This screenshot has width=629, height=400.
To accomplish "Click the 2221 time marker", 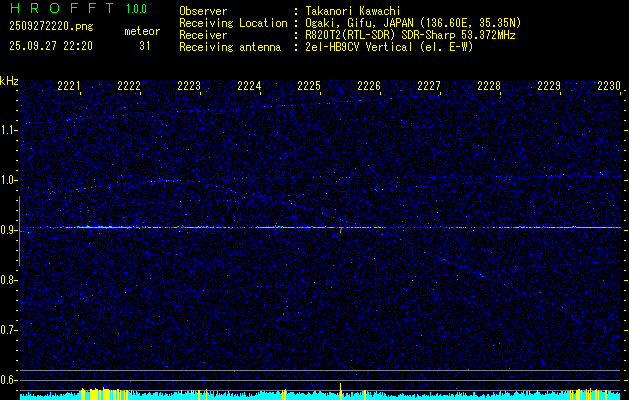I will 69,86.
